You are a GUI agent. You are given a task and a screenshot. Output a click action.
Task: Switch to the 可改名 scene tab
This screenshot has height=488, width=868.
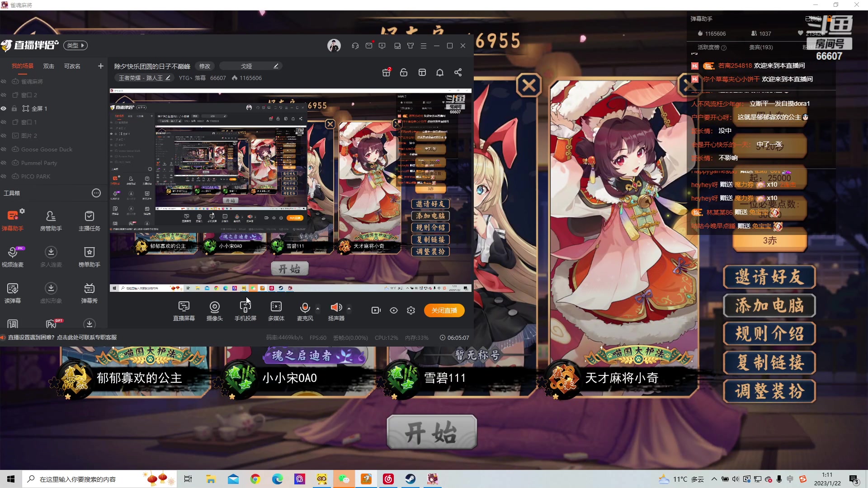coord(72,66)
